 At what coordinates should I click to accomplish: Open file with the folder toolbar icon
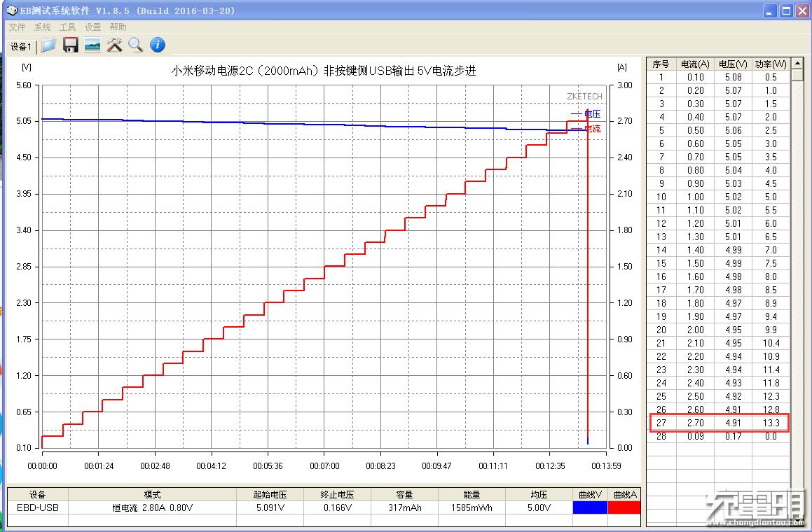[48, 45]
